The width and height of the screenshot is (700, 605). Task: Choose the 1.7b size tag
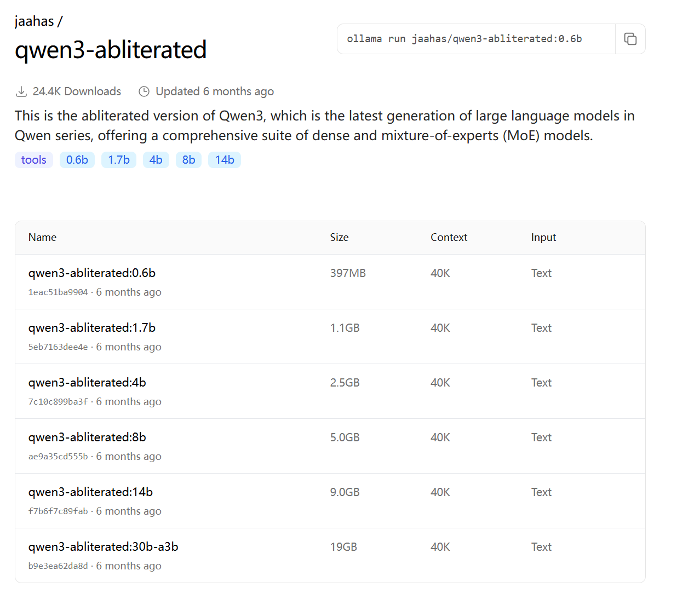click(119, 160)
